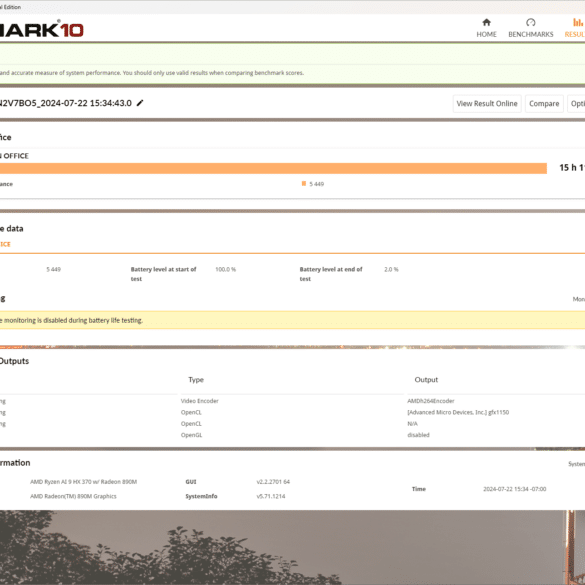Click the 100.0 % battery start value

click(225, 269)
